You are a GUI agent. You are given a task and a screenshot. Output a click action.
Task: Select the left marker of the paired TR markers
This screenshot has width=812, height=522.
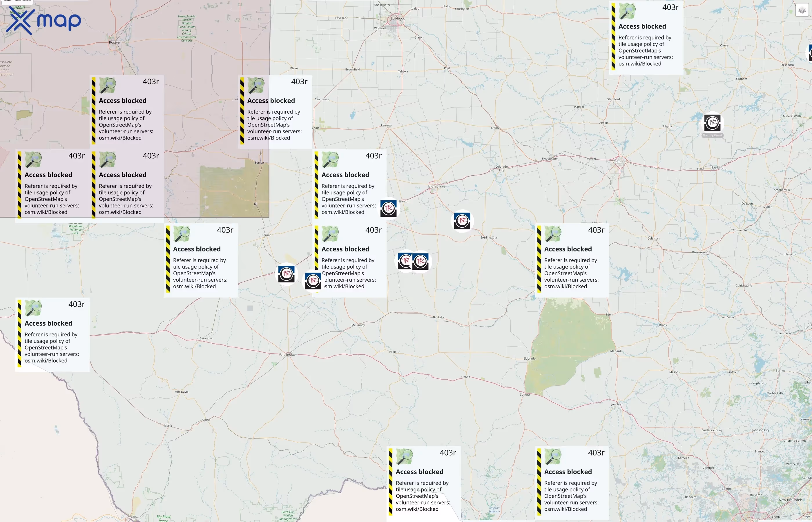(405, 261)
